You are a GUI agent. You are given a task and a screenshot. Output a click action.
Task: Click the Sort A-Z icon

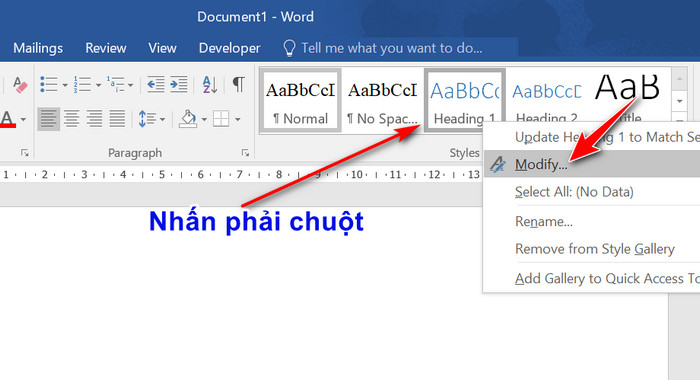tap(209, 84)
